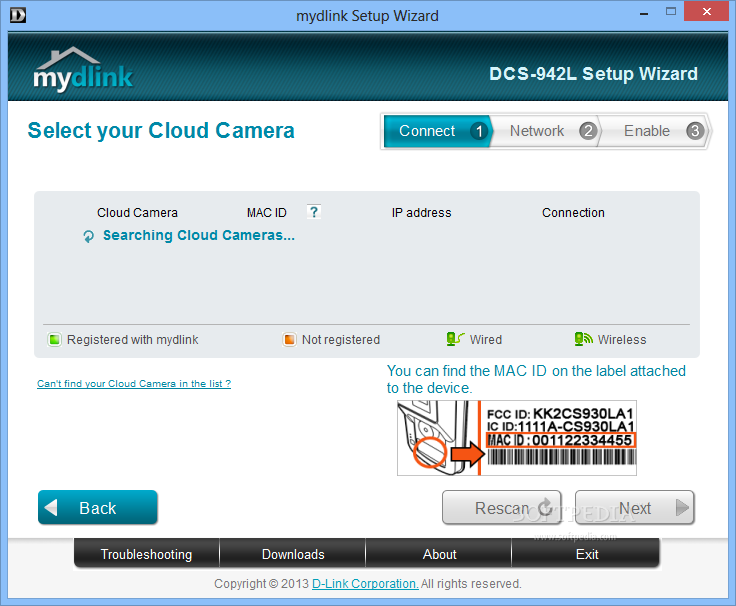This screenshot has width=736, height=606.
Task: Click the Cloud Camera column header
Action: click(137, 213)
